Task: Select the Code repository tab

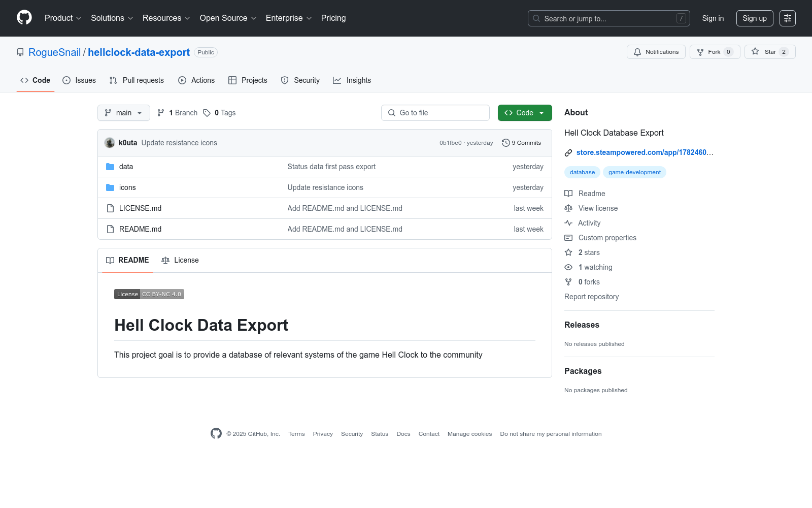Action: [x=36, y=80]
